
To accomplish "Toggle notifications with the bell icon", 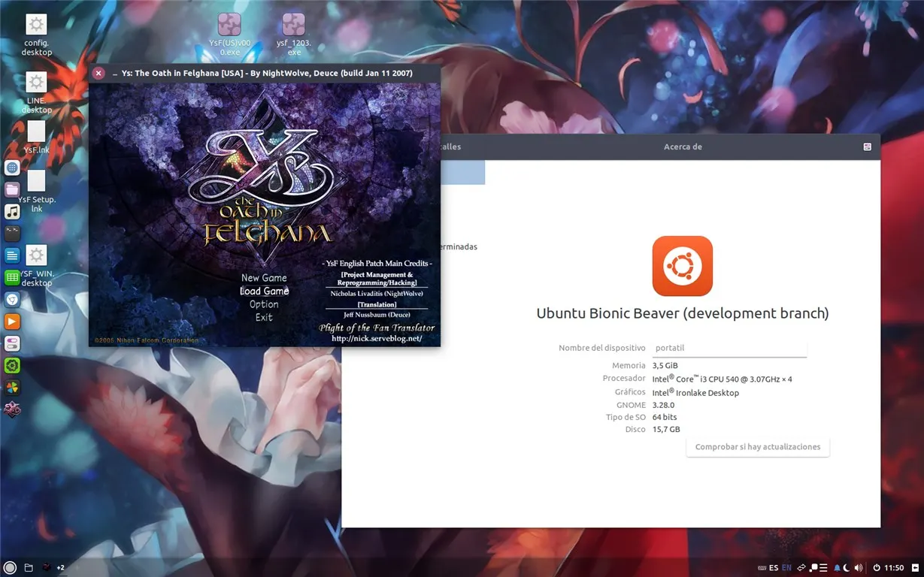I will [837, 567].
